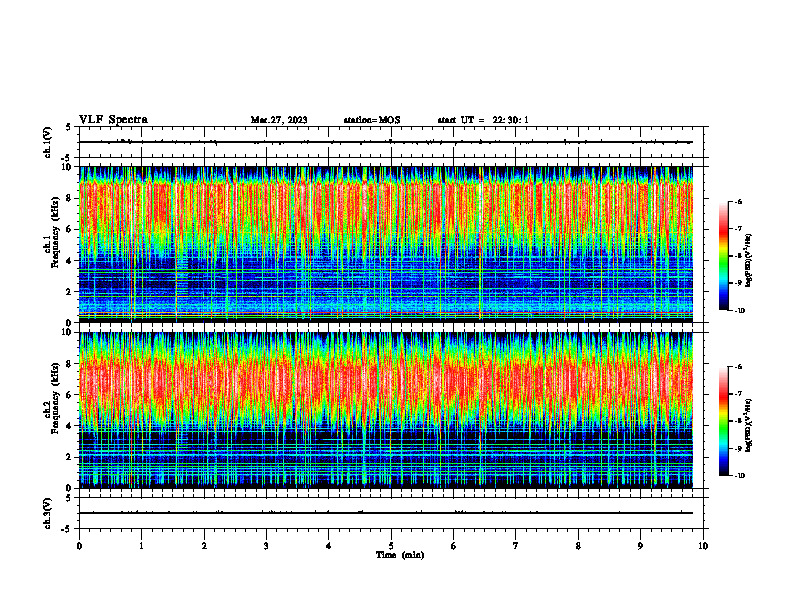This screenshot has width=792, height=612.
Task: Click the time axis tick label "2"
Action: pyautogui.click(x=204, y=546)
